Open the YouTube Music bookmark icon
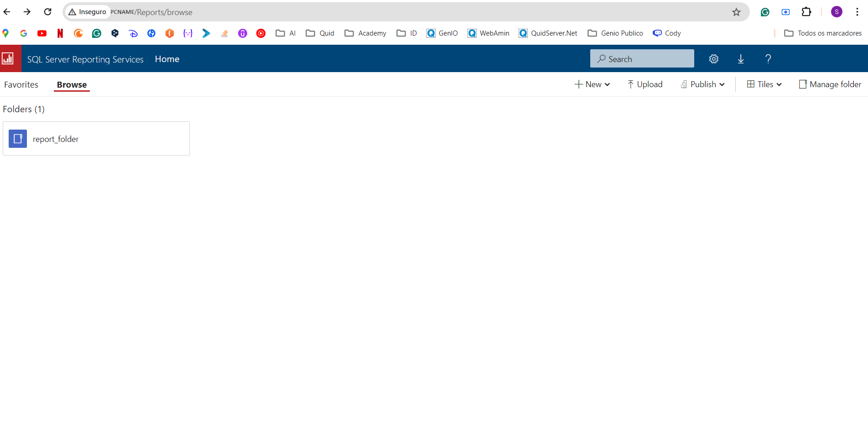868x433 pixels. click(x=261, y=33)
